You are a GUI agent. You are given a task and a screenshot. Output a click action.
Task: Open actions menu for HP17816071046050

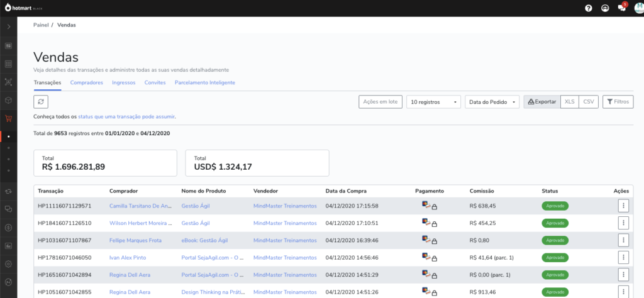[623, 258]
